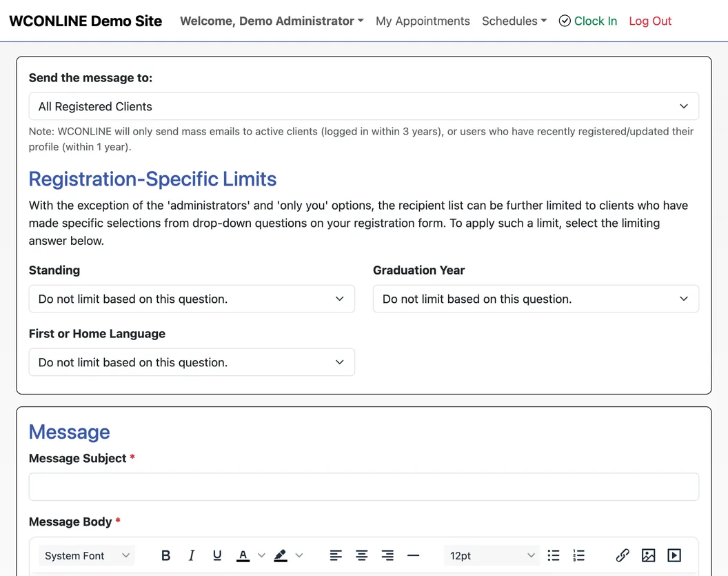Image resolution: width=728 pixels, height=576 pixels.
Task: Open the First or Home Language dropdown
Action: pyautogui.click(x=192, y=362)
